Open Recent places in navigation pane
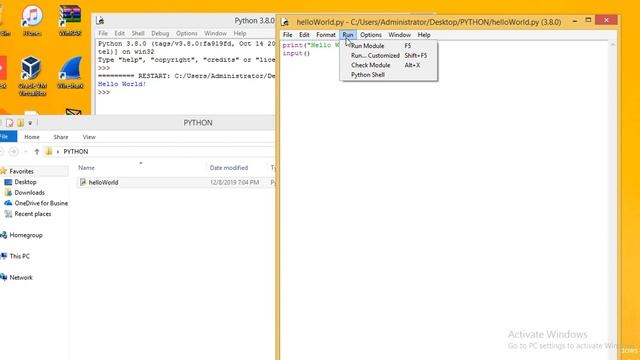Image resolution: width=640 pixels, height=360 pixels. 33,214
